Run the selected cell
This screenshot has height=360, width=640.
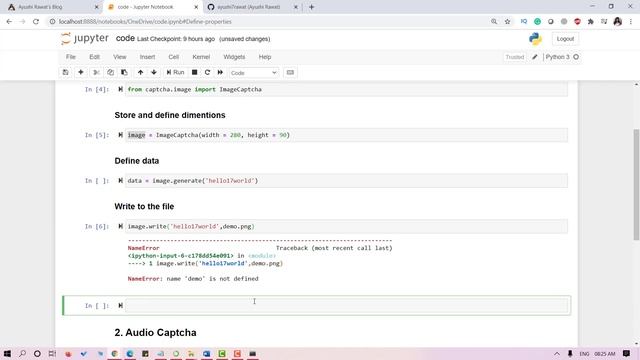(x=175, y=73)
